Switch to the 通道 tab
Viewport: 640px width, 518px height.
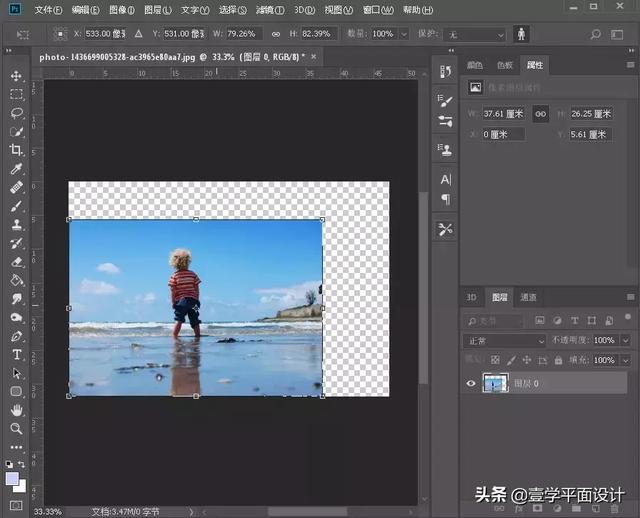pos(528,297)
